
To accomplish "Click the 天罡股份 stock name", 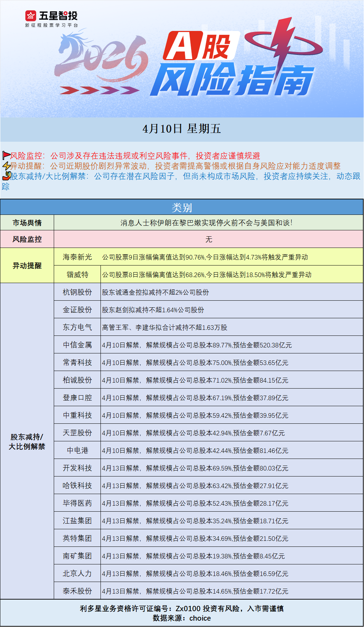I will pyautogui.click(x=77, y=433).
